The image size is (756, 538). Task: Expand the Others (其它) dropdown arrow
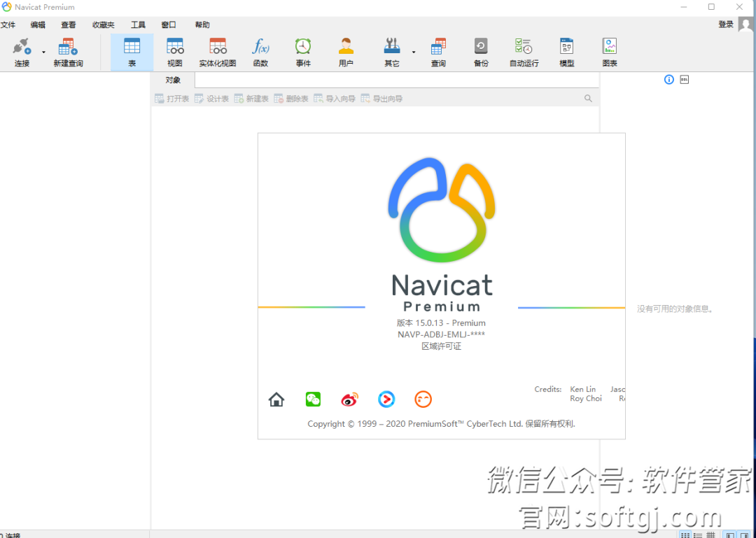(x=413, y=52)
